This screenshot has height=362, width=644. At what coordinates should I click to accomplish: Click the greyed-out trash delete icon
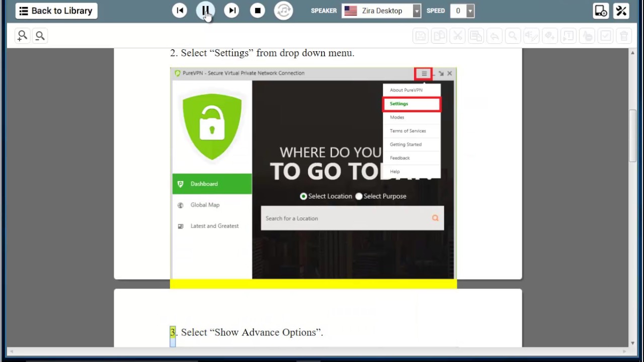click(x=624, y=36)
